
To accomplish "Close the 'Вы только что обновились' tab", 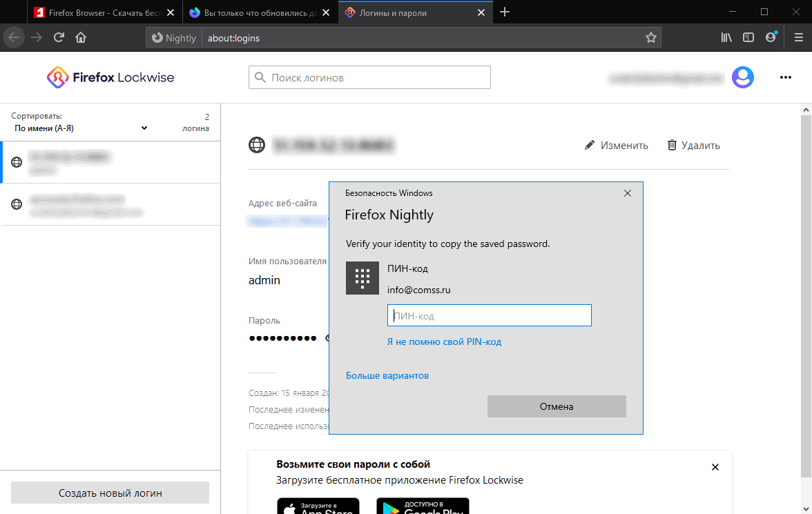I will 326,12.
